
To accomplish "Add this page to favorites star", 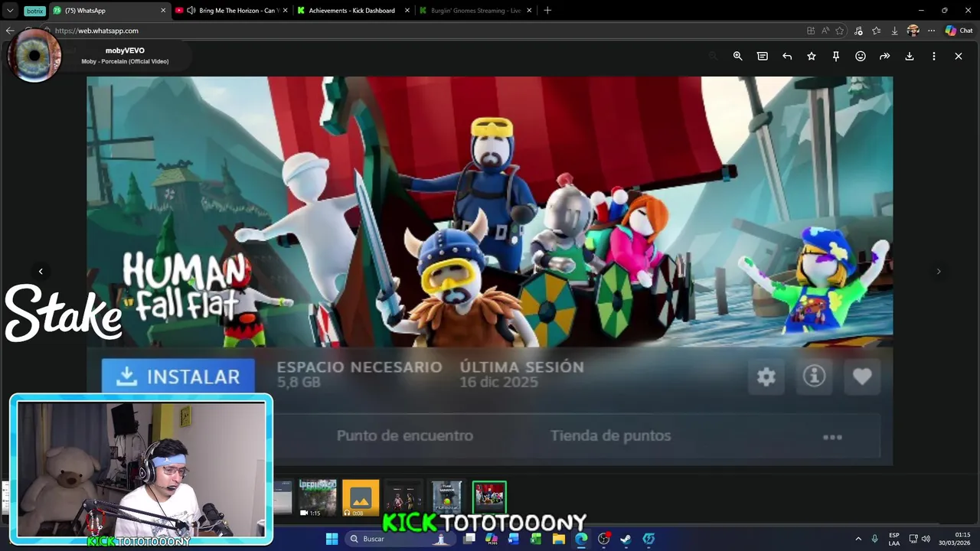I will pos(840,31).
